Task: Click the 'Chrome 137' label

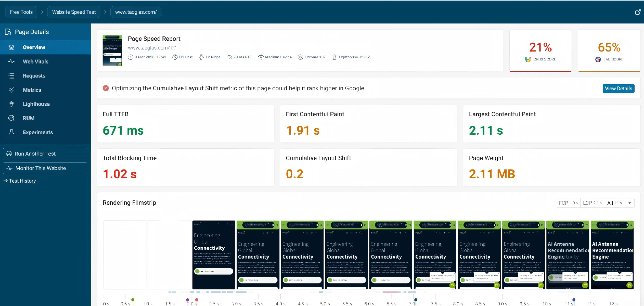Action: click(x=315, y=57)
